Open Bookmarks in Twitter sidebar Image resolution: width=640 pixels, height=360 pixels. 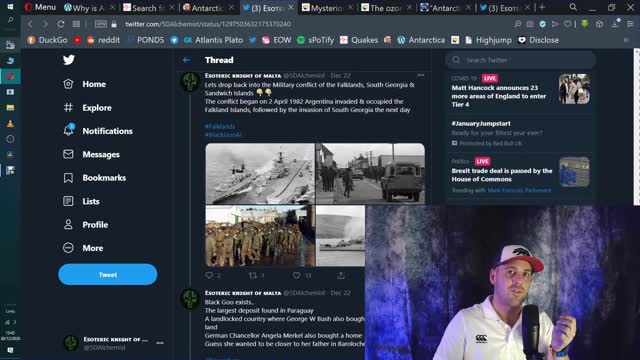pos(94,178)
